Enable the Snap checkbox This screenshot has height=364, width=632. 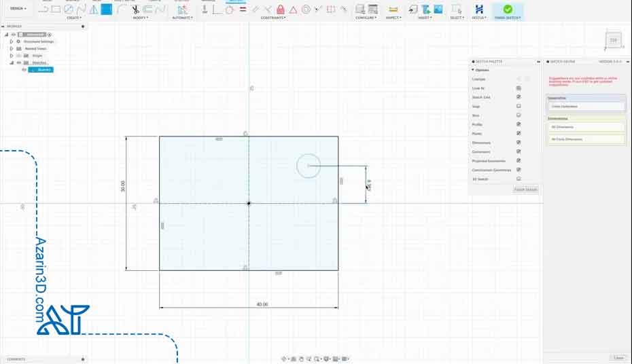(x=519, y=107)
